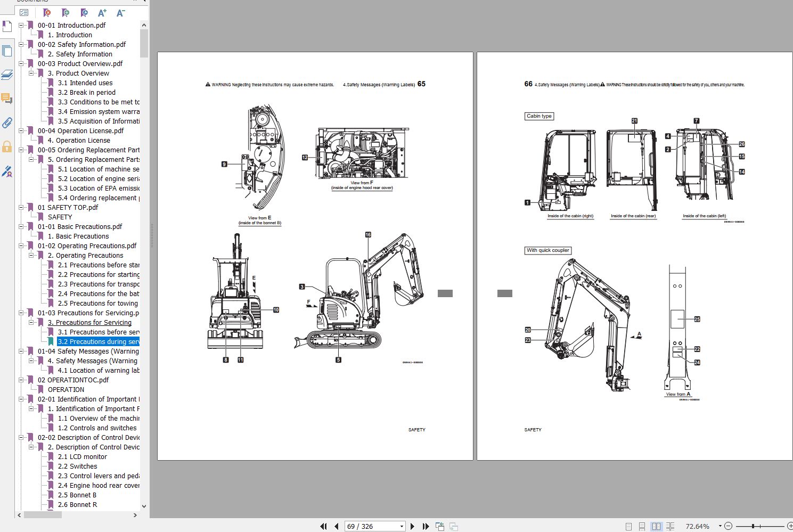Open the Attachments panel icon
The width and height of the screenshot is (793, 532).
click(x=7, y=123)
